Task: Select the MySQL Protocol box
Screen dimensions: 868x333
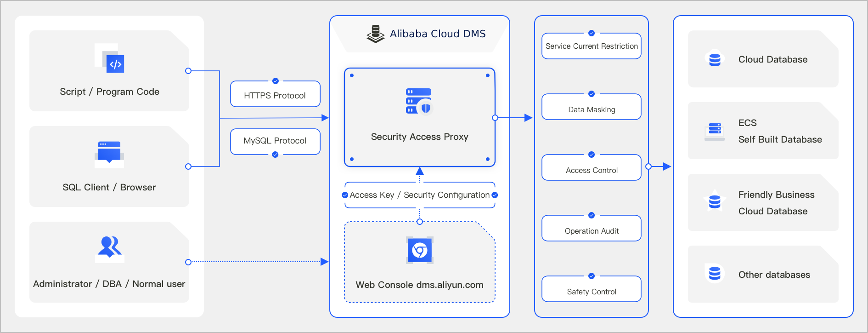Action: click(275, 142)
